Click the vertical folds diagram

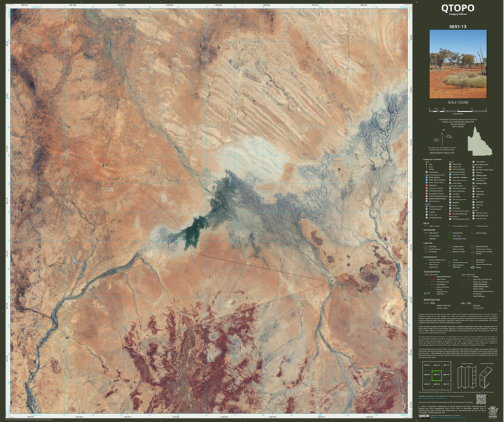tap(467, 377)
